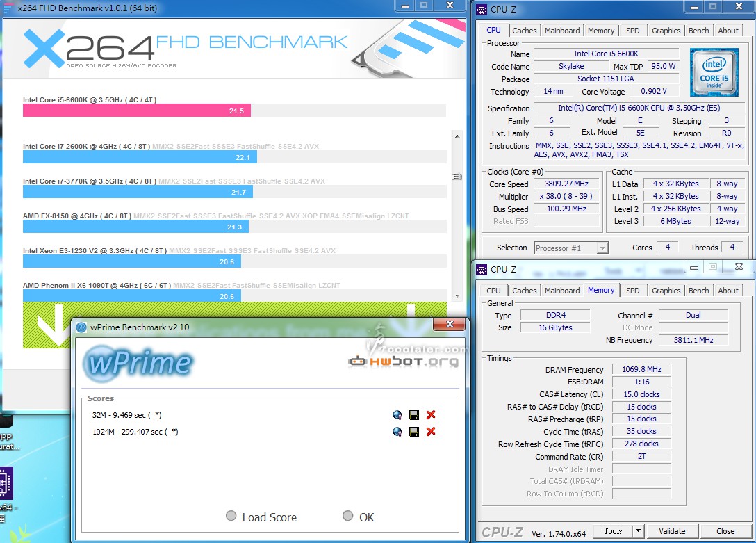Switch to CPU tab in the CPU-Z memory window

point(493,291)
